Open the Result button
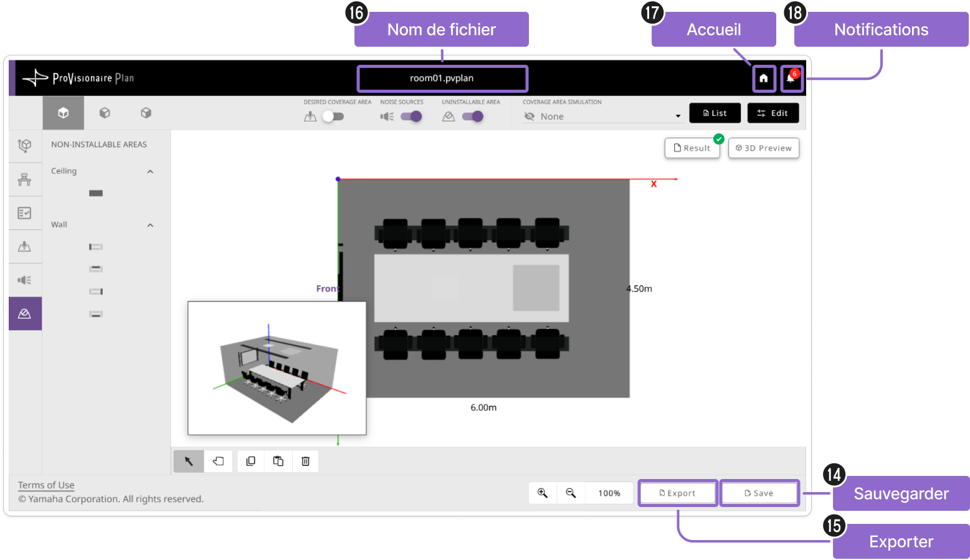This screenshot has width=970, height=560. (x=692, y=148)
